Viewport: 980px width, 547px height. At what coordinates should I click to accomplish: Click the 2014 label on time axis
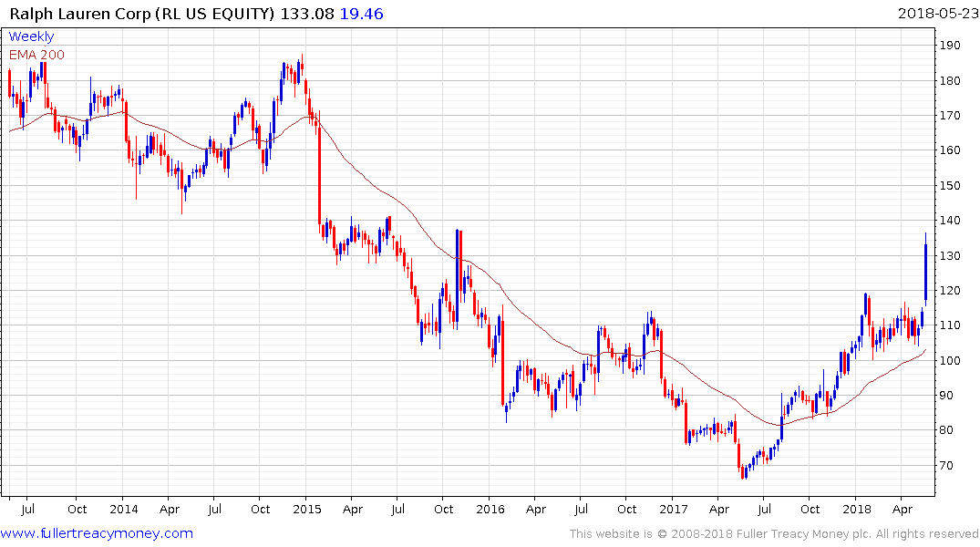click(x=124, y=509)
